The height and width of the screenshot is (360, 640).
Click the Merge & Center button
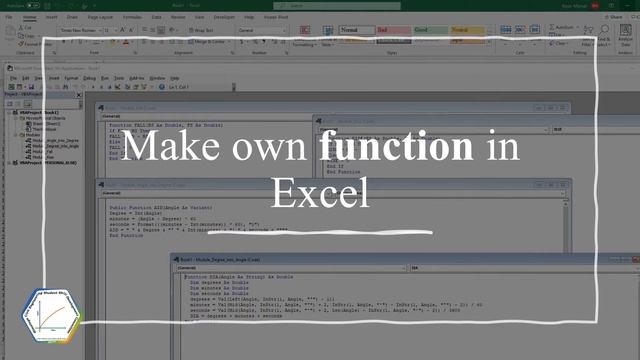coord(207,42)
